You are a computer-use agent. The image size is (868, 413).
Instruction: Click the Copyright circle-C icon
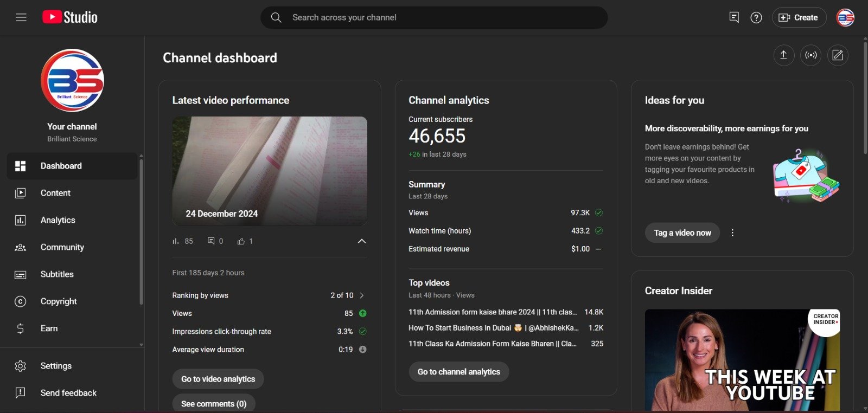[x=20, y=301]
